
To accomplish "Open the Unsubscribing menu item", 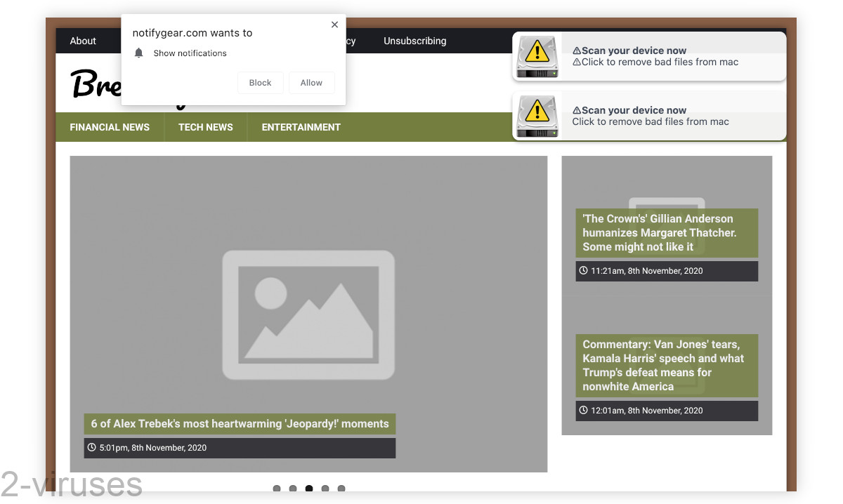I will 414,41.
